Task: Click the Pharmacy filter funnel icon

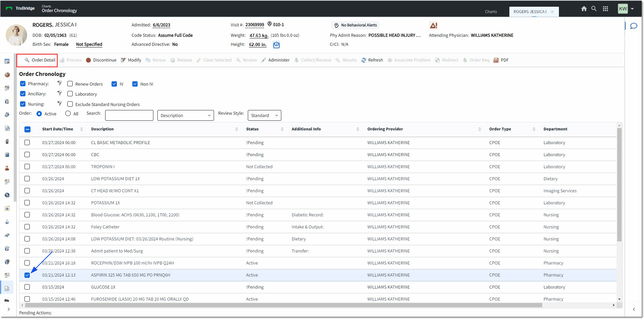Action: pos(60,83)
